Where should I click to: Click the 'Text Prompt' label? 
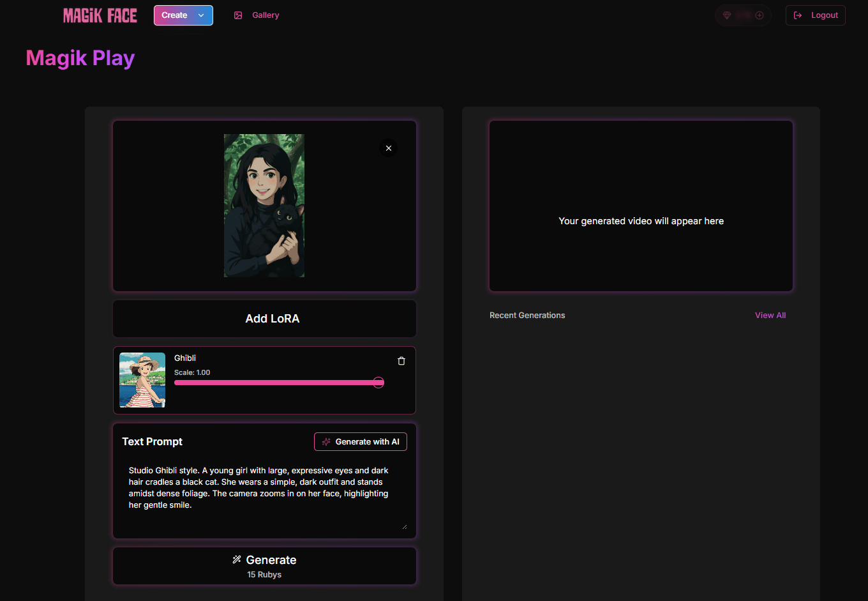pyautogui.click(x=153, y=441)
